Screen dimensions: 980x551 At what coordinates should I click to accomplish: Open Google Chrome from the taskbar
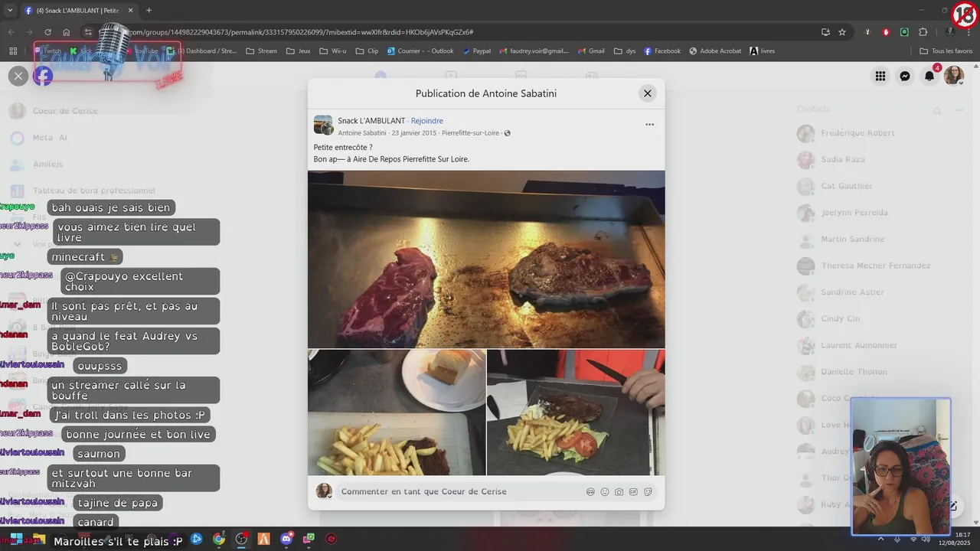coord(219,539)
